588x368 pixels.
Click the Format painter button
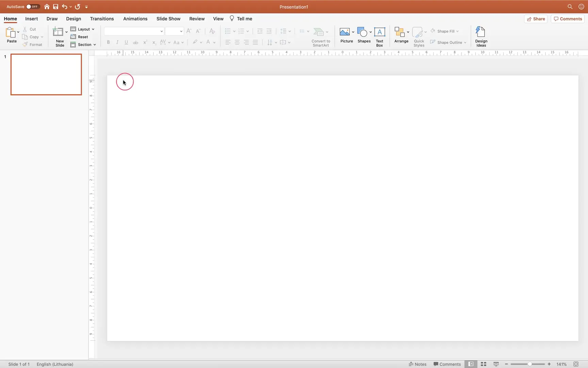32,45
